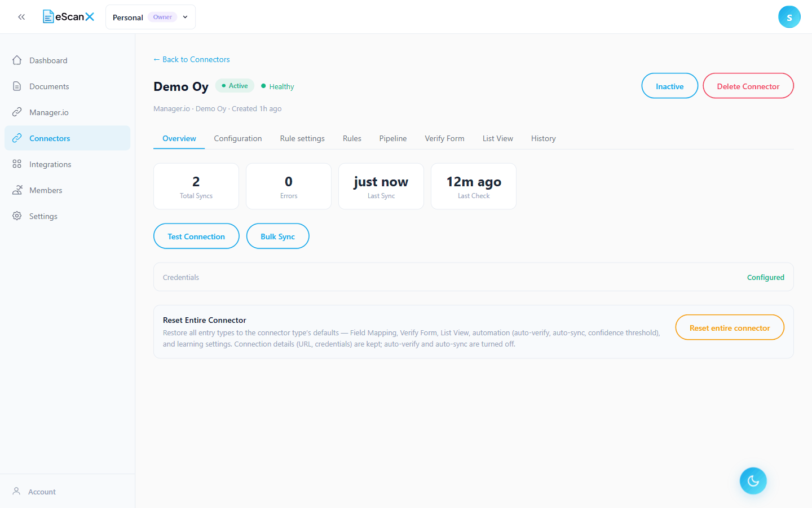Screen dimensions: 812x508
Task: Open Members from the sidebar
Action: (x=67, y=190)
